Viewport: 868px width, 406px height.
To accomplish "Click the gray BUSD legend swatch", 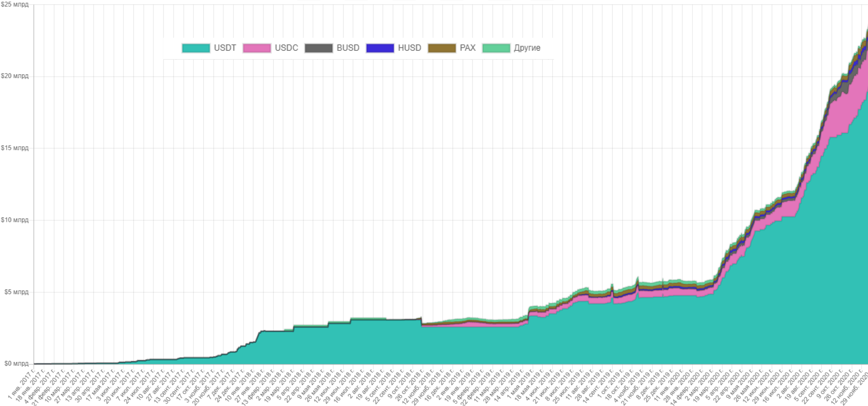I will 318,48.
